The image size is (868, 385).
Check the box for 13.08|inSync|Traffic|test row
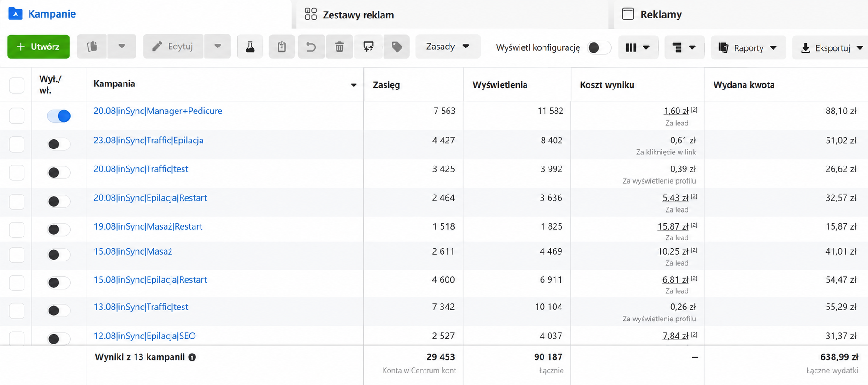click(x=17, y=311)
